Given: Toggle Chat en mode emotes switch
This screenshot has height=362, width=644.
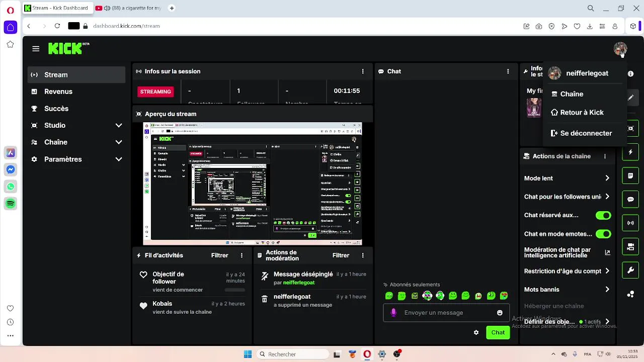Looking at the screenshot, I should coord(603,234).
